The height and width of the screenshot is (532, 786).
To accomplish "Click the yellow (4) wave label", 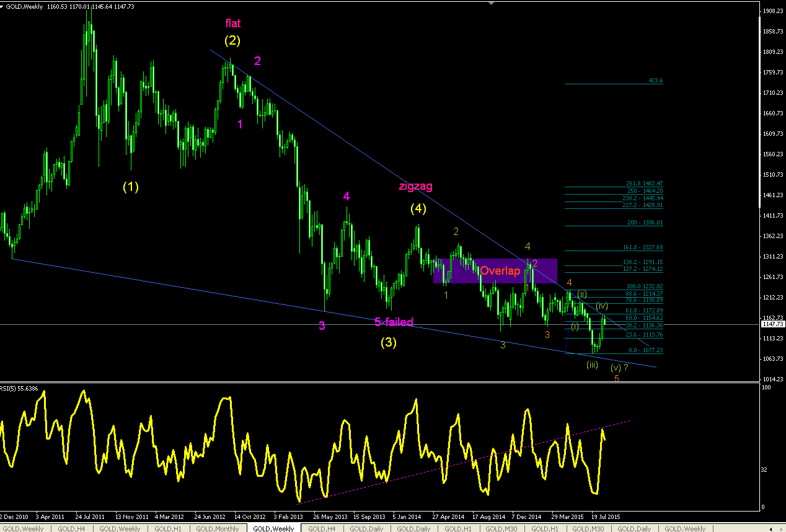I will pos(418,209).
